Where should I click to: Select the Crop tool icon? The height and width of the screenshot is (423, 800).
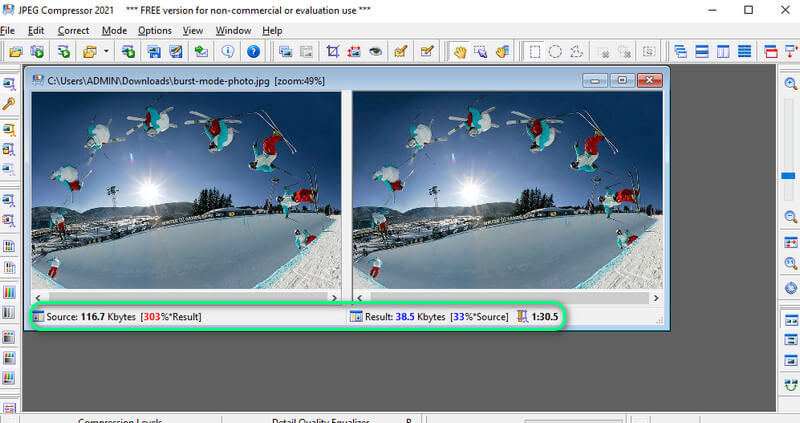pyautogui.click(x=332, y=51)
